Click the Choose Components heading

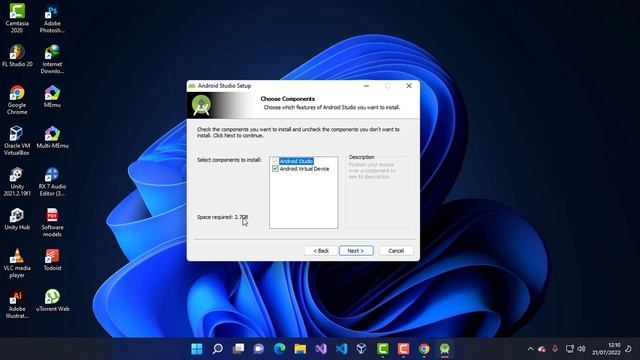click(x=288, y=99)
